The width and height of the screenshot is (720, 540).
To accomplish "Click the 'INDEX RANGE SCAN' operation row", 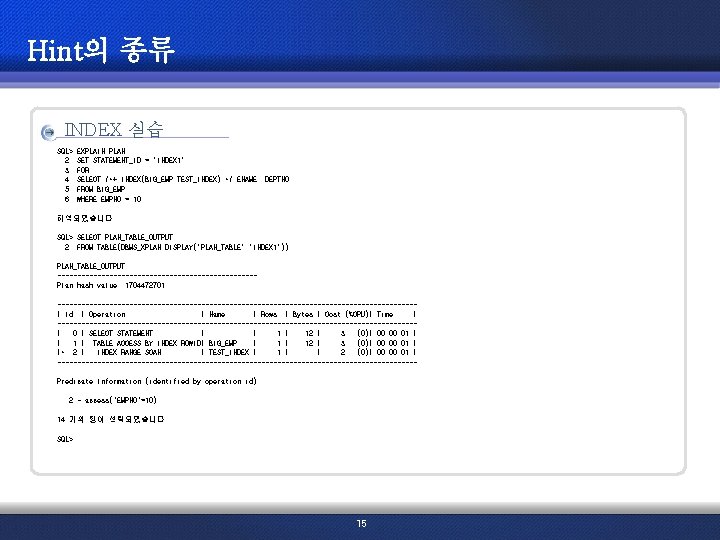I will click(x=237, y=352).
